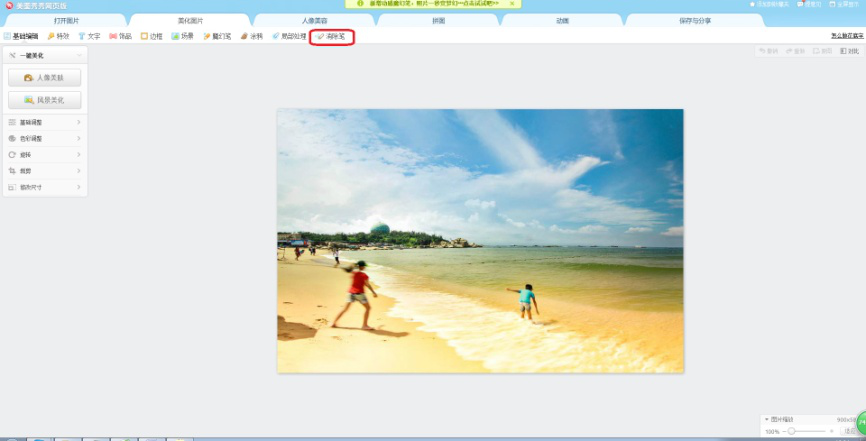
Task: Switch to the 保存与分享 tab
Action: (x=695, y=20)
